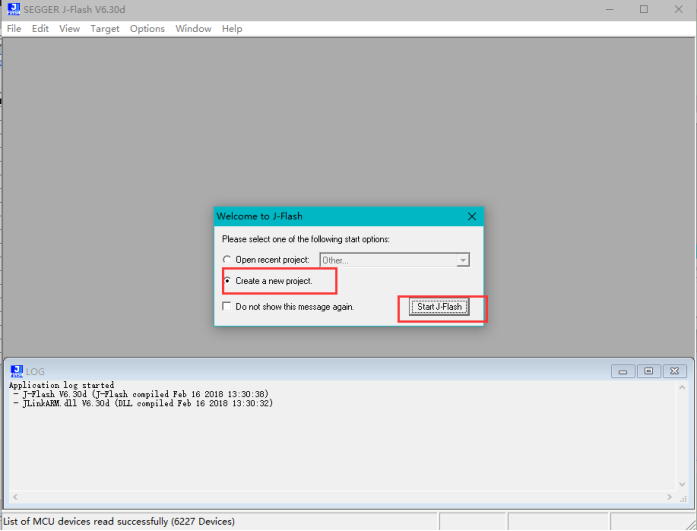Select the Open recent project radio button
Screen dimensions: 697x531
point(227,260)
